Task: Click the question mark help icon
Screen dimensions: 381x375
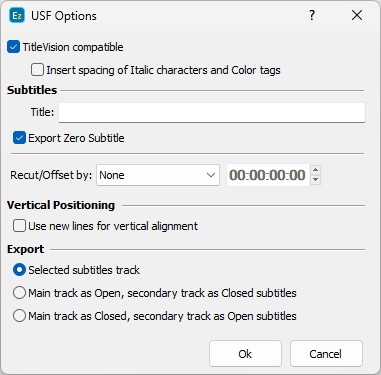Action: point(312,15)
